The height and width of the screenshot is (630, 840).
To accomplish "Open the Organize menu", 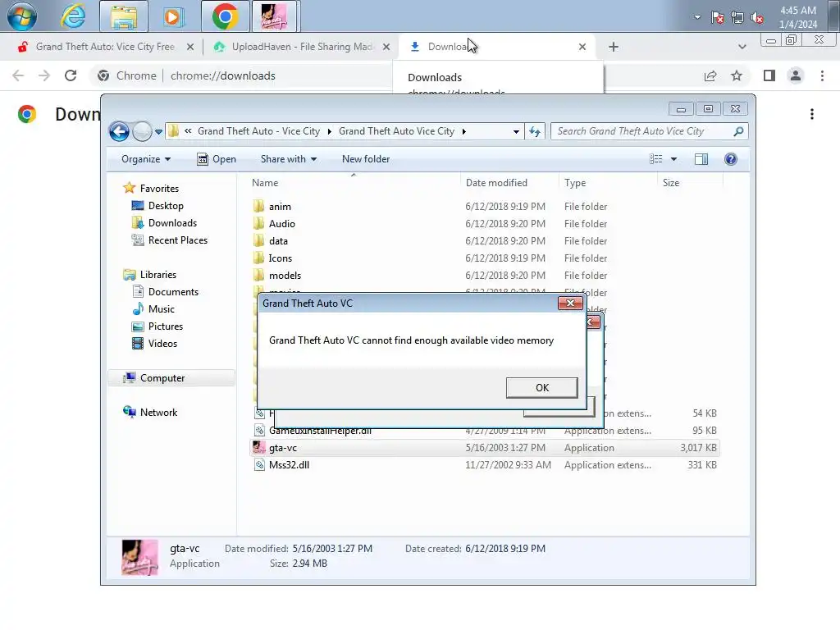I will 146,159.
